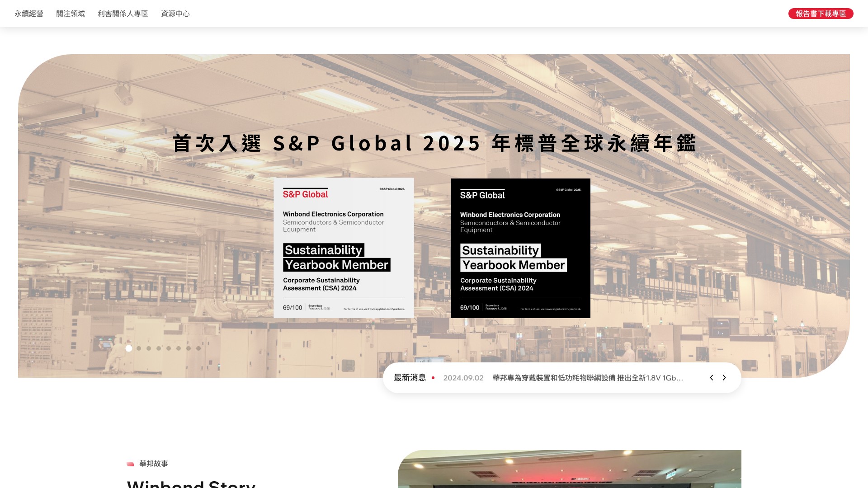Switch to the second carousel slide dot
The width and height of the screenshot is (868, 488).
[139, 348]
